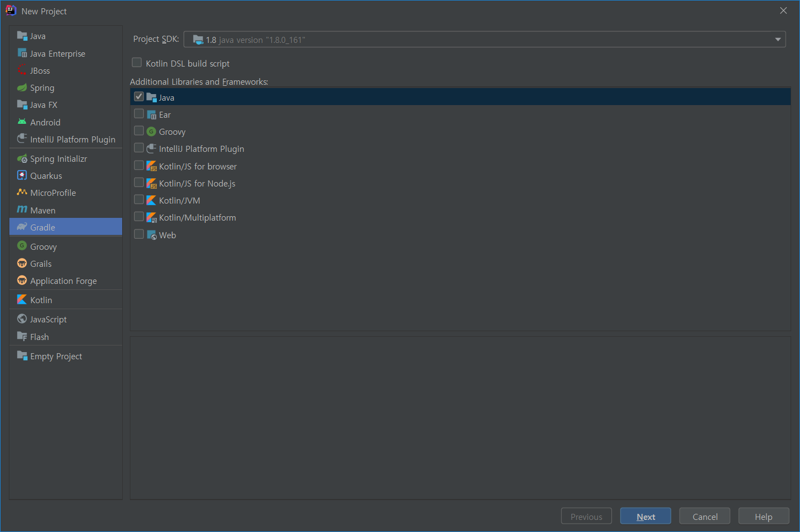Select the Grails icon

22,264
